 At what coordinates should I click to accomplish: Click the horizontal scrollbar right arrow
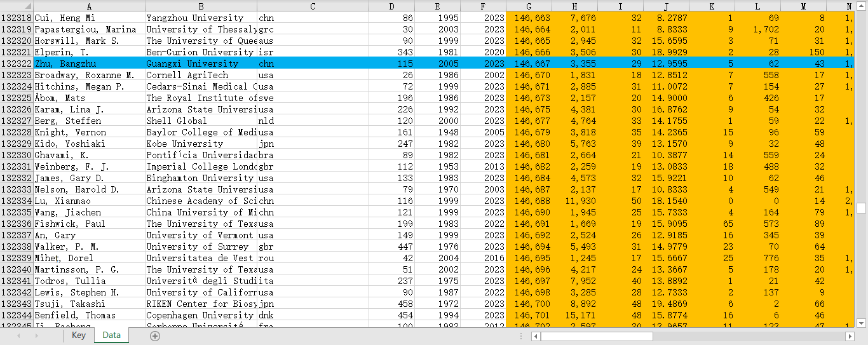pyautogui.click(x=850, y=336)
